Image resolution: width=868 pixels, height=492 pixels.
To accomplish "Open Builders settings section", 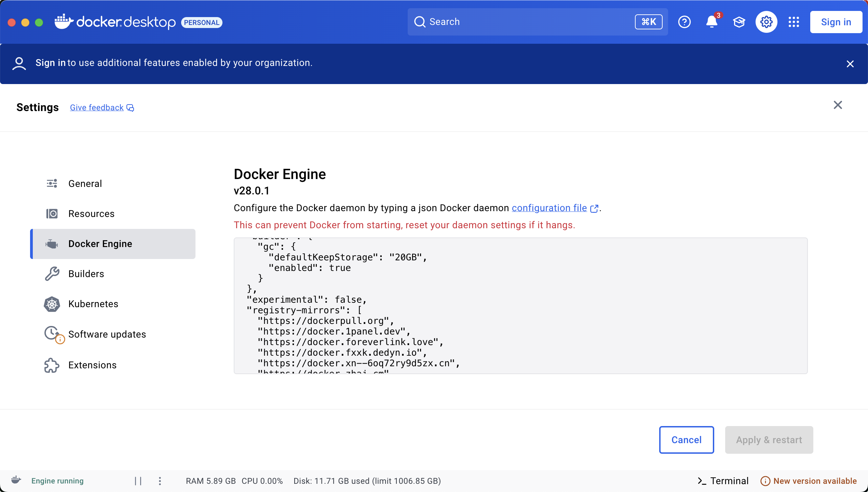I will click(86, 274).
